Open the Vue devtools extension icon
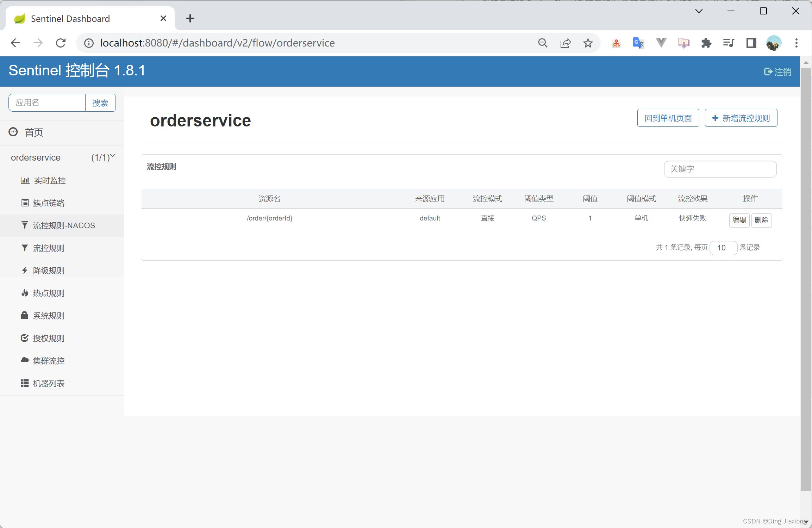The image size is (812, 528). [x=661, y=43]
